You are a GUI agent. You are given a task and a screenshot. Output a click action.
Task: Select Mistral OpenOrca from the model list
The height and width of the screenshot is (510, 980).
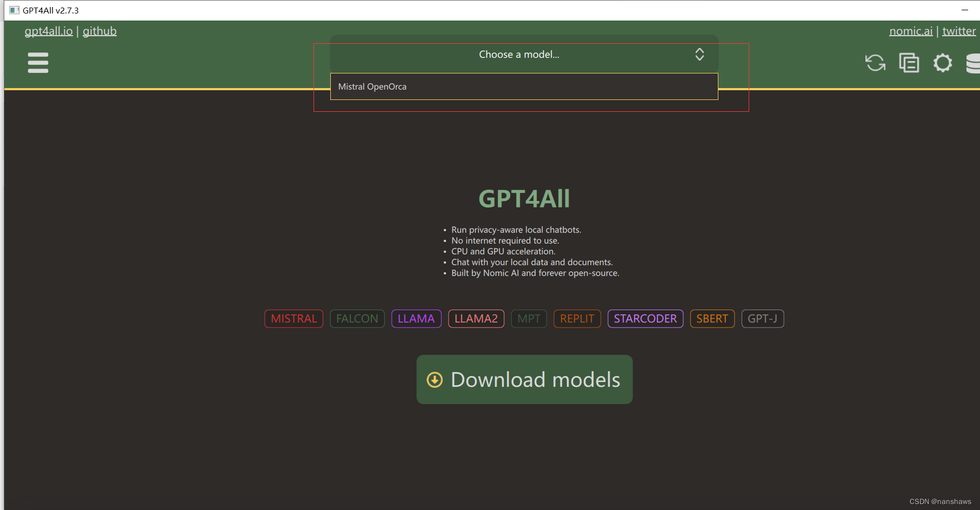point(524,86)
